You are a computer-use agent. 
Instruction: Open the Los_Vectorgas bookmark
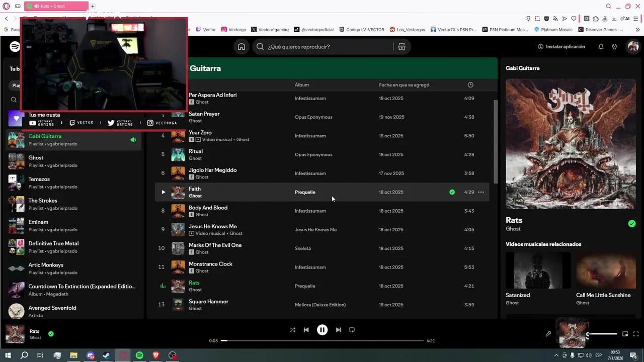click(x=407, y=30)
